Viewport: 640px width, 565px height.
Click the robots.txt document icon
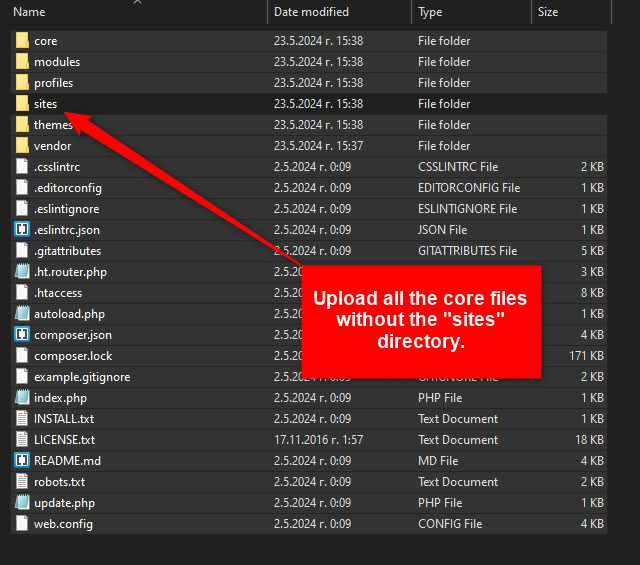tap(22, 482)
